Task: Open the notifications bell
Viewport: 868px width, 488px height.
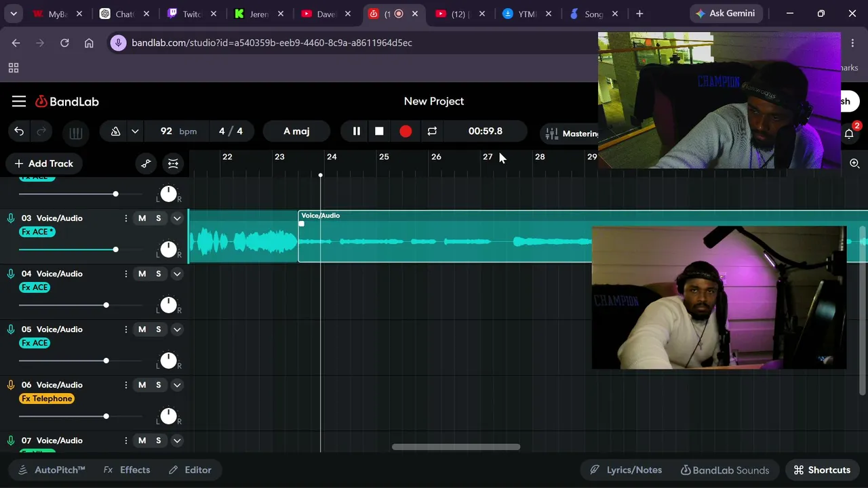Action: 849,134
